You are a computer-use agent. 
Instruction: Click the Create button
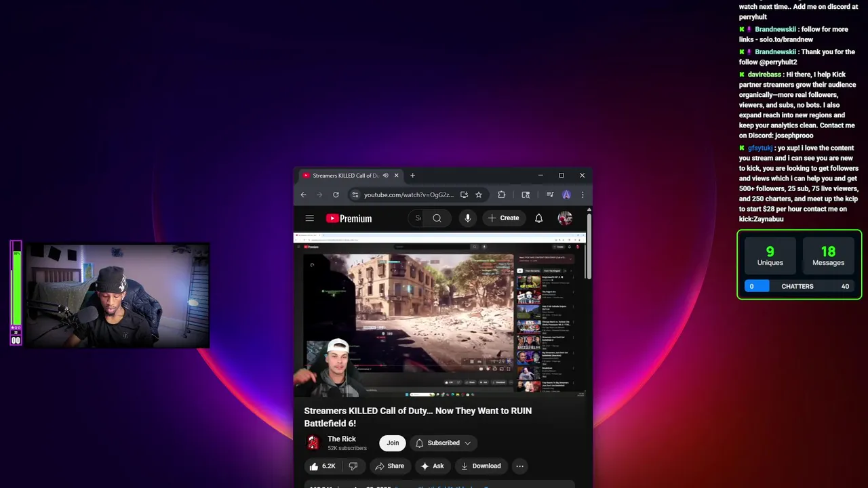503,218
